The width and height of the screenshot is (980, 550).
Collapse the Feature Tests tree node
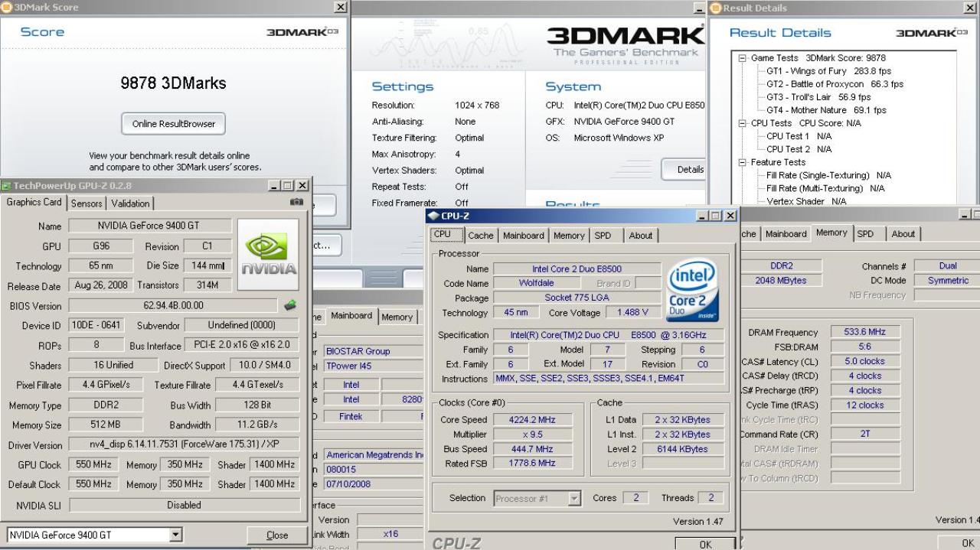pyautogui.click(x=742, y=162)
